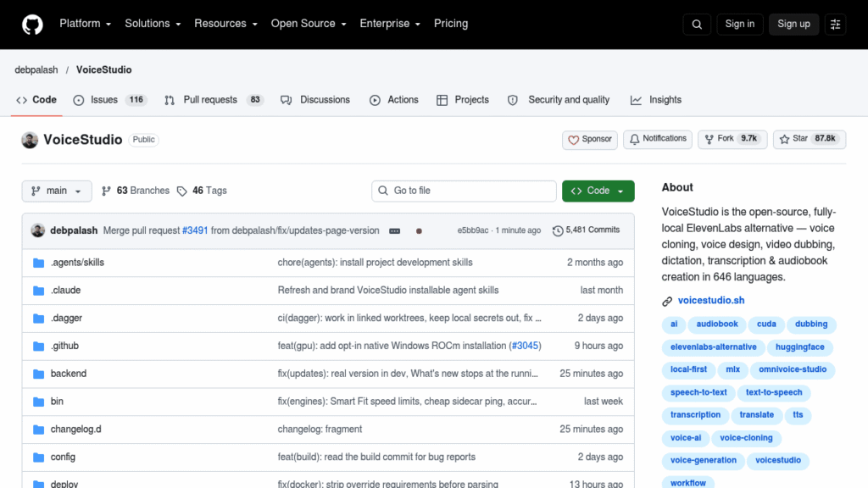Image resolution: width=868 pixels, height=488 pixels.
Task: Open the Issues tab
Action: pos(109,100)
